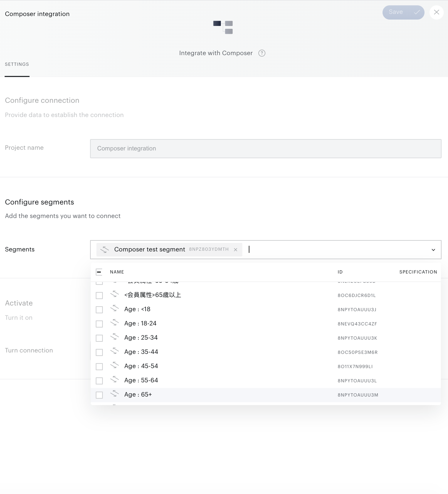Click the segment icon for Age : 18-24
This screenshot has height=494, width=448.
tap(114, 323)
